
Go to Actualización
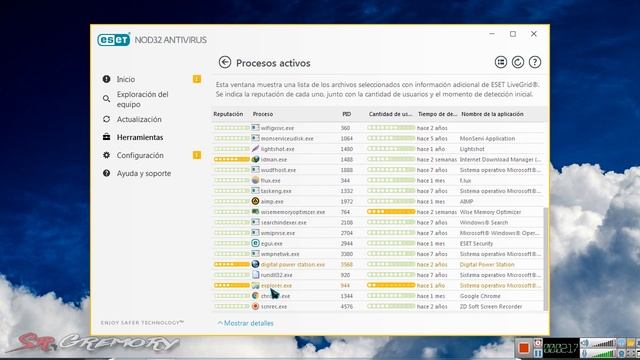pyautogui.click(x=139, y=119)
